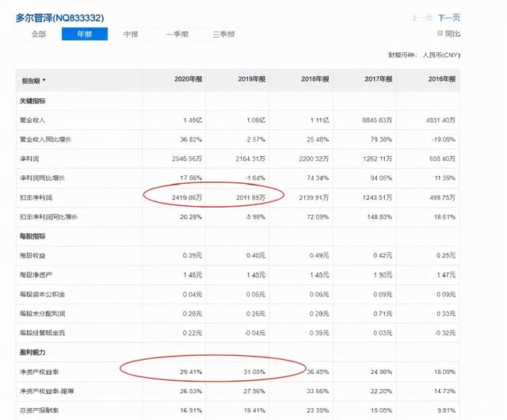Click the 盈利能力 section heading
This screenshot has height=420, width=507.
pyautogui.click(x=32, y=353)
